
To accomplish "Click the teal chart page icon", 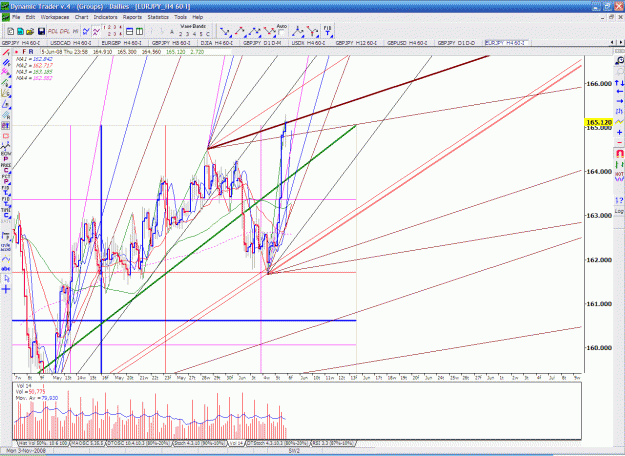I will coord(20,31).
